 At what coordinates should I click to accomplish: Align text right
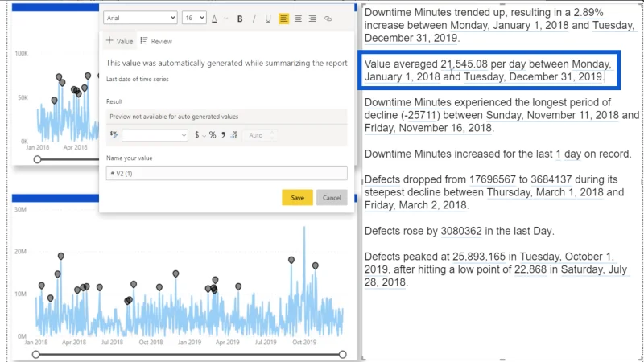point(312,19)
